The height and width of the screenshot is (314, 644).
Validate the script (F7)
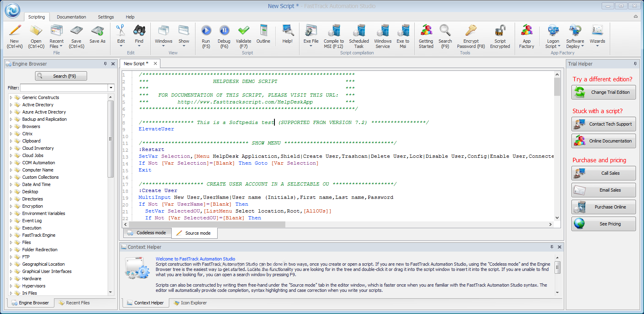pyautogui.click(x=243, y=36)
